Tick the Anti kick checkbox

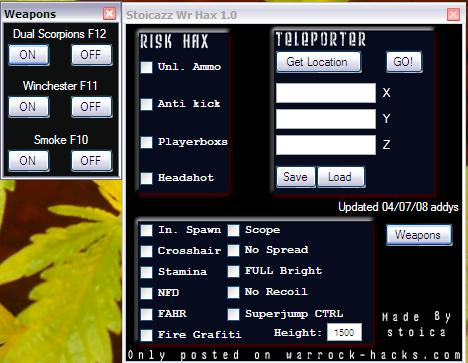point(146,104)
